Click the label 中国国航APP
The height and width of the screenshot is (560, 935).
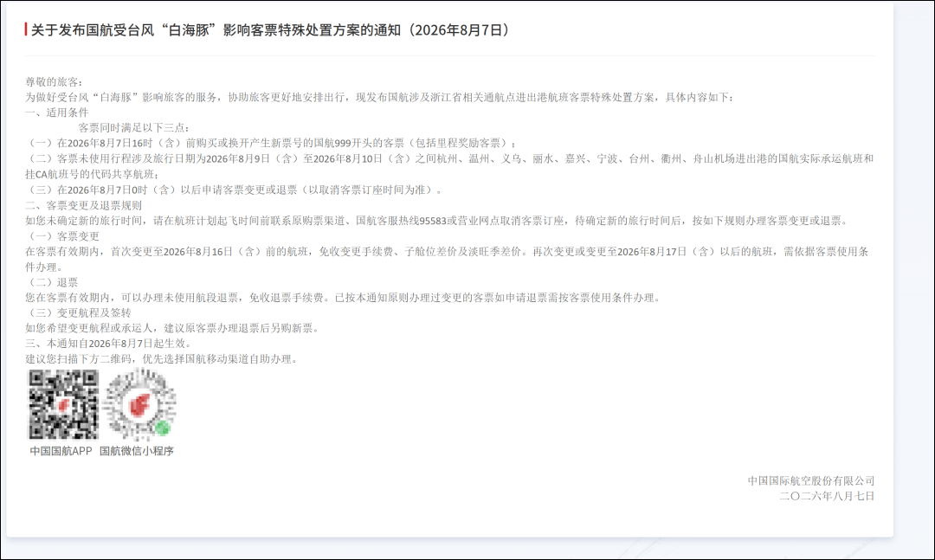pyautogui.click(x=61, y=451)
